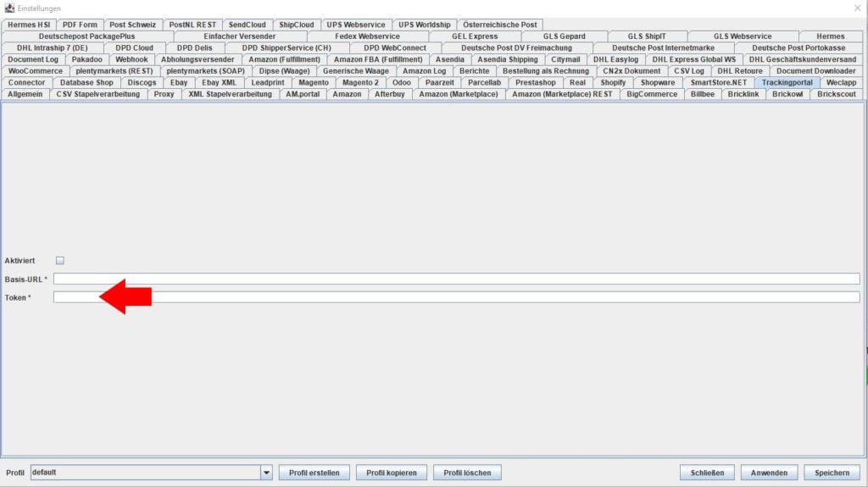
Task: Click the Schließen button
Action: [707, 473]
